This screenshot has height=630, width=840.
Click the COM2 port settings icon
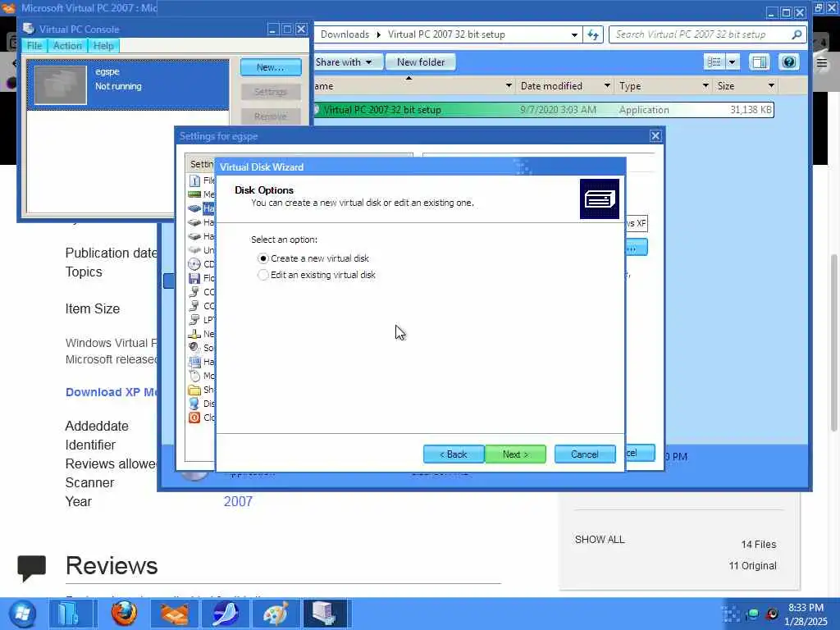[x=194, y=306]
